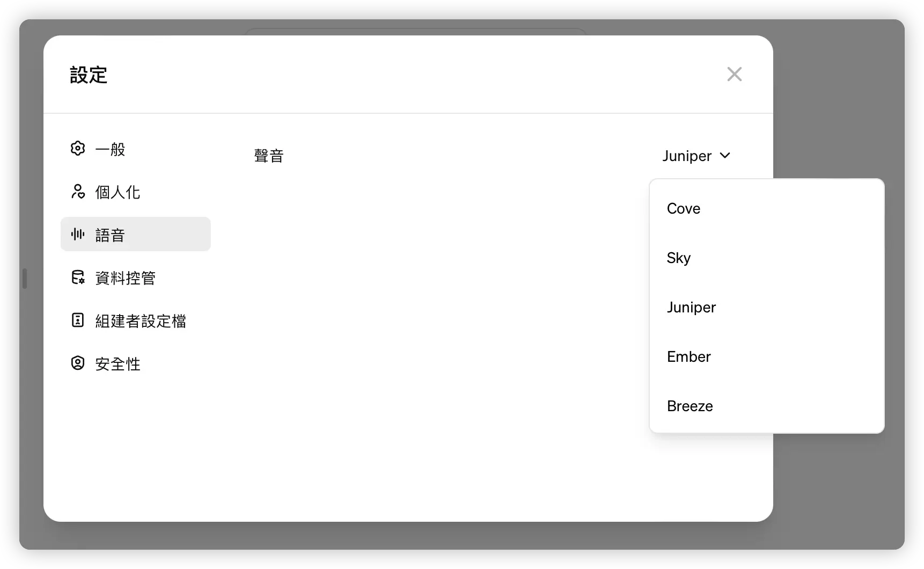Switch to the 個人化 tab

[135, 192]
